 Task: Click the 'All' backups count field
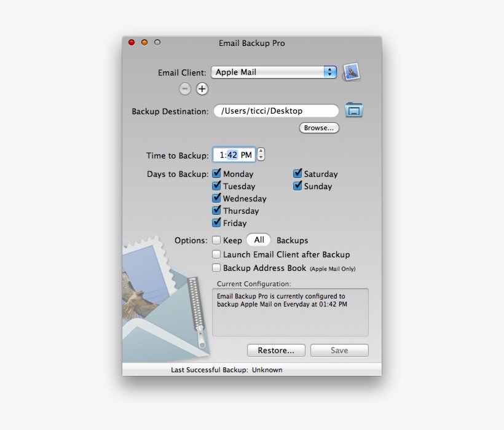coord(258,240)
